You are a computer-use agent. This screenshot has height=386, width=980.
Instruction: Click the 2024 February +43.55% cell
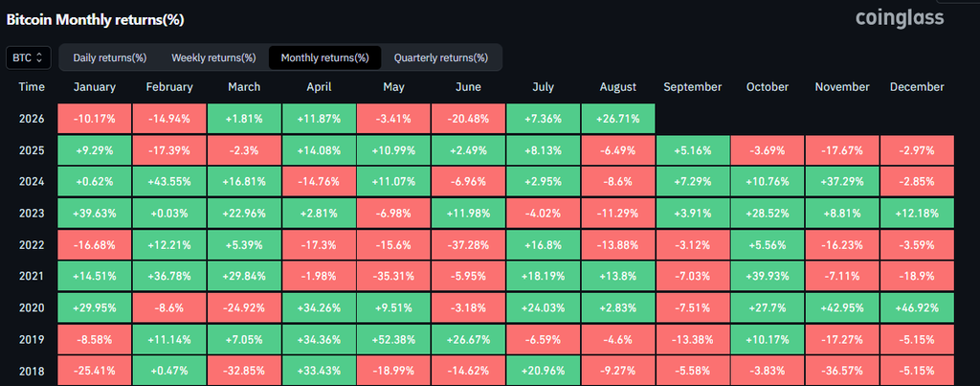pos(169,181)
